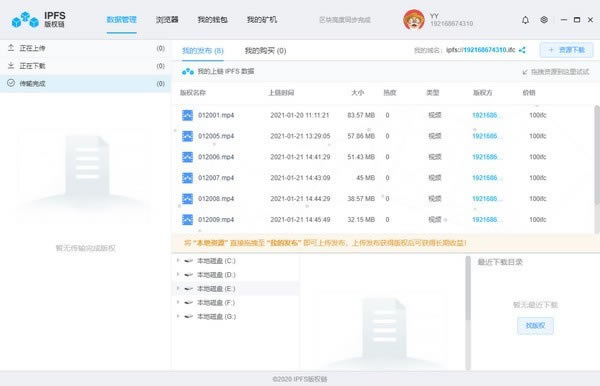Click the 找版权 button

[535, 326]
